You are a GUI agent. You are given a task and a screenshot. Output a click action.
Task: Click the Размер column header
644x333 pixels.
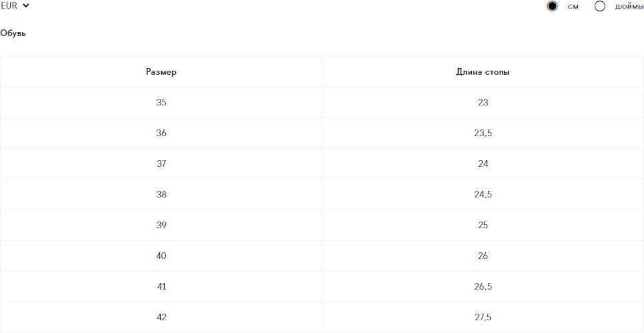click(161, 72)
